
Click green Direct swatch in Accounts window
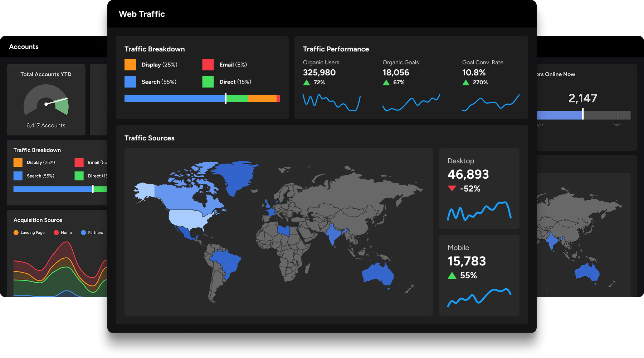(79, 176)
